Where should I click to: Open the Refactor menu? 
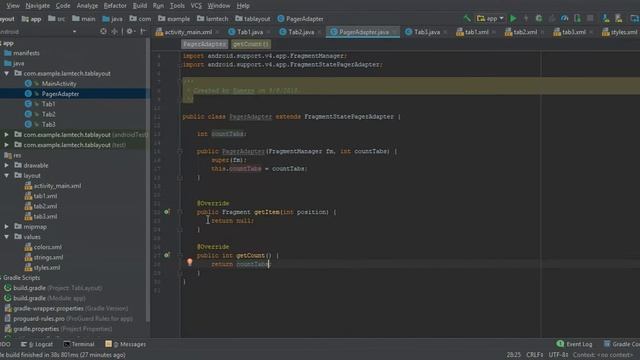115,6
